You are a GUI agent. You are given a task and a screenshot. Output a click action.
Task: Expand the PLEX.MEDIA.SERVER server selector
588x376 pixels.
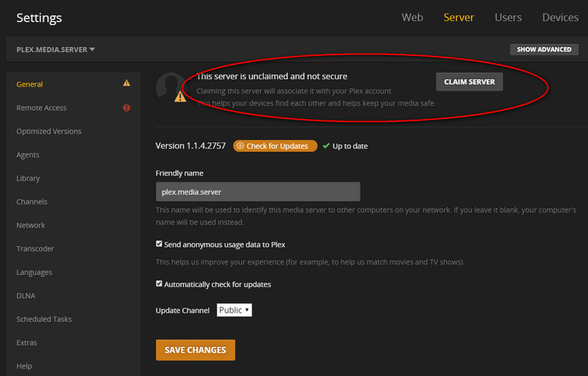click(x=56, y=49)
